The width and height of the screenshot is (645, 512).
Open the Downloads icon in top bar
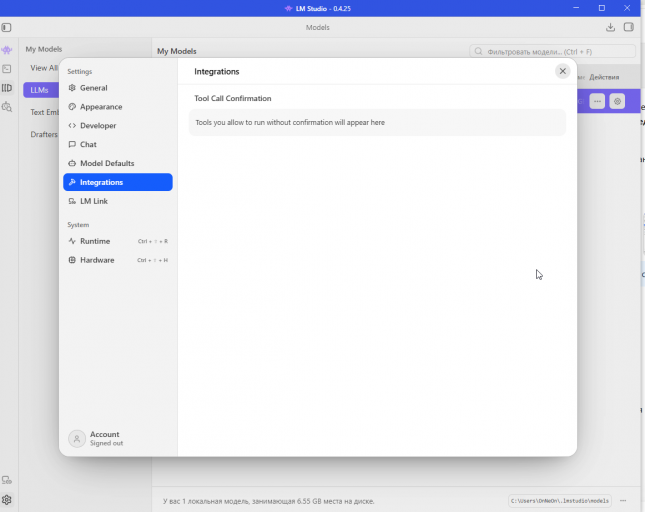coord(610,27)
